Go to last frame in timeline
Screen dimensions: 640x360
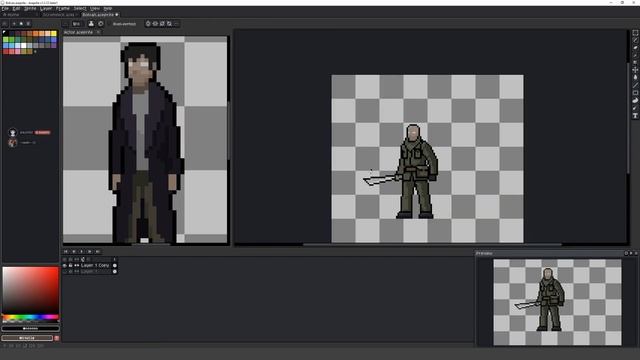tap(97, 251)
